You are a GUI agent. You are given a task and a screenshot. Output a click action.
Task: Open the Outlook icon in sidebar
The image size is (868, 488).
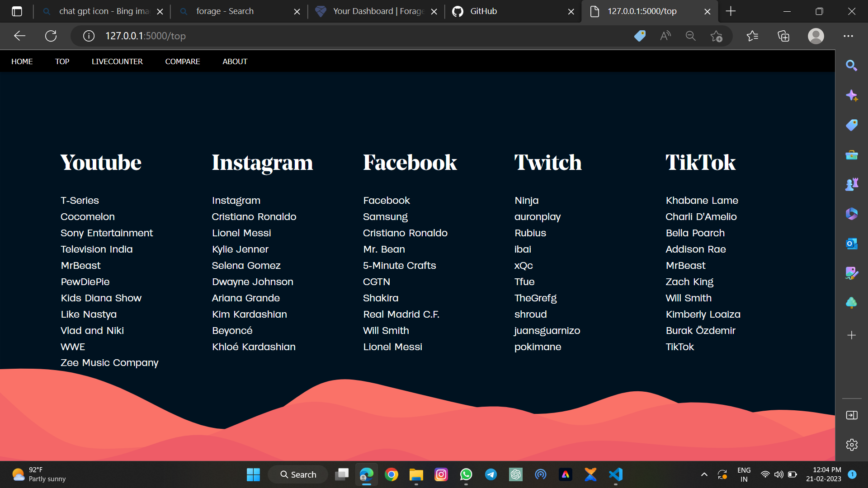pos(852,244)
